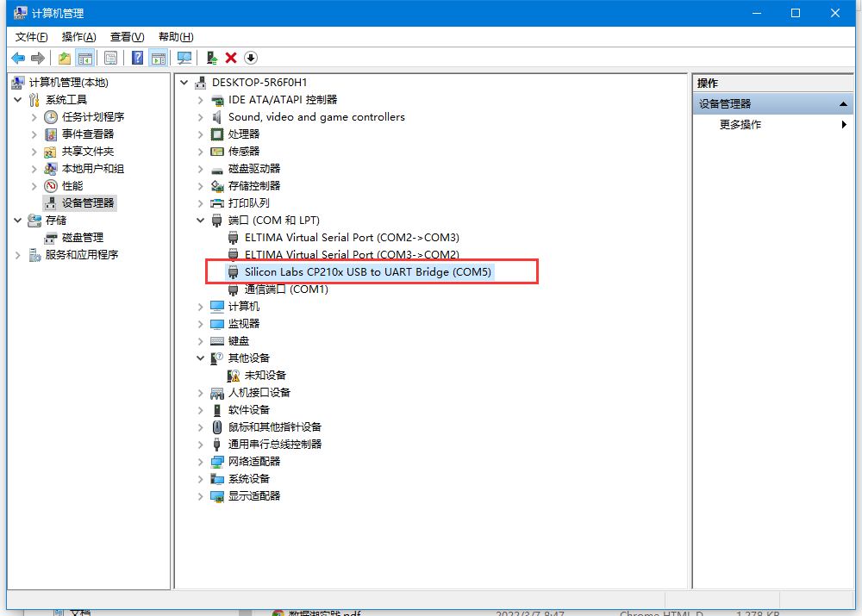Collapse the 端口 (COM 和 LPT) node
Screen dimensions: 862x616
pos(201,221)
